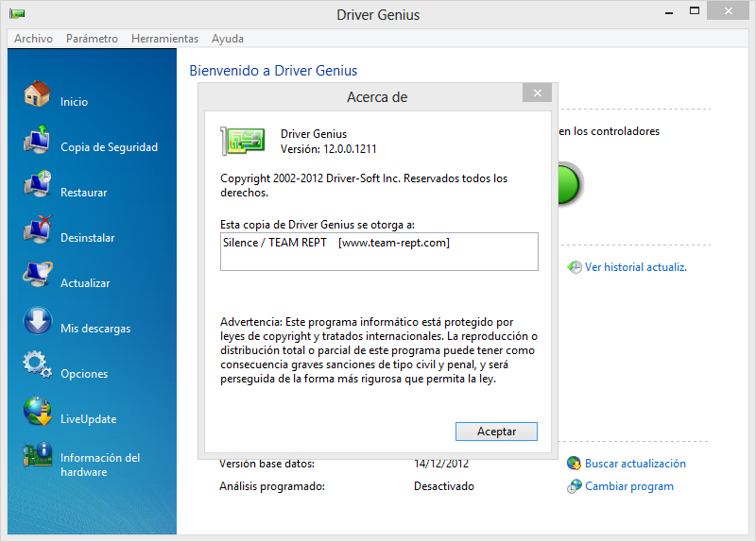
Task: Click the Versión: 12.0.0.1211 text
Action: [328, 149]
